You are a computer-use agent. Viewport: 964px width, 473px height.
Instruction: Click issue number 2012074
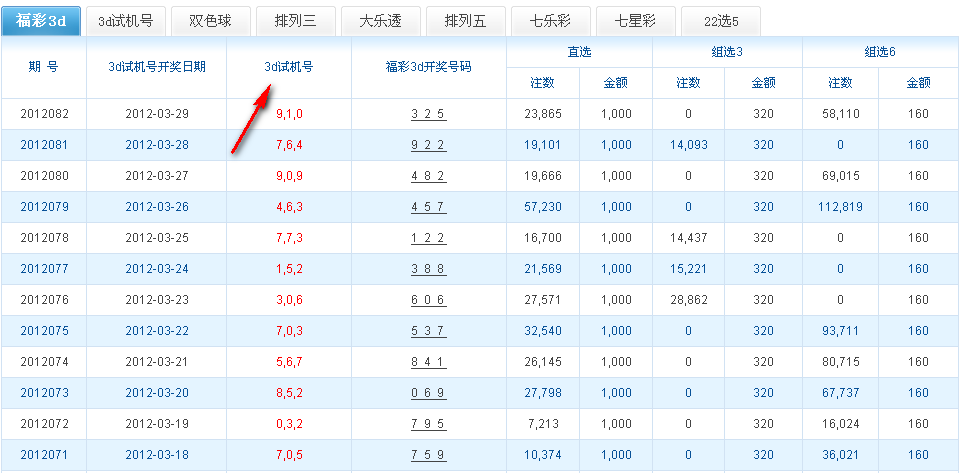click(x=44, y=362)
